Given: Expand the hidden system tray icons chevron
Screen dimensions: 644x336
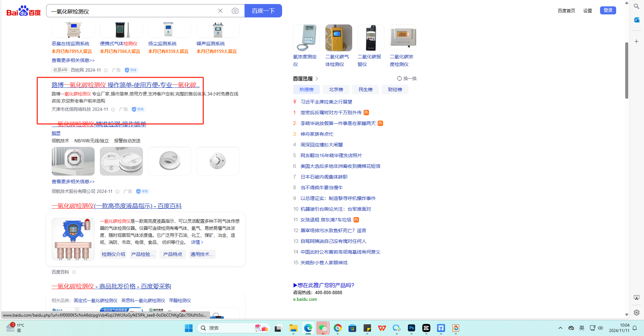Looking at the screenshot, I should click(560, 328).
